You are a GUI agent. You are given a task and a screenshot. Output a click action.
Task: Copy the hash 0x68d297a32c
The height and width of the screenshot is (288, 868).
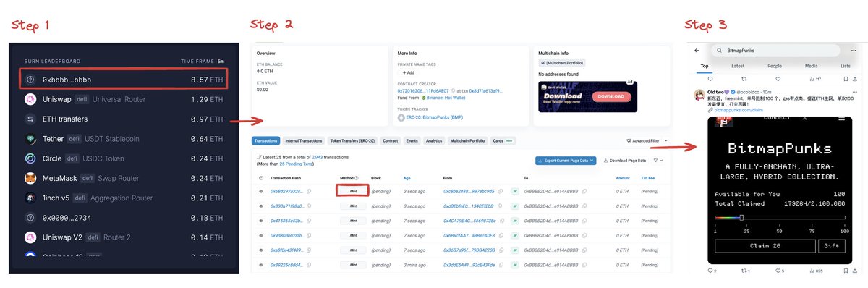(310, 191)
